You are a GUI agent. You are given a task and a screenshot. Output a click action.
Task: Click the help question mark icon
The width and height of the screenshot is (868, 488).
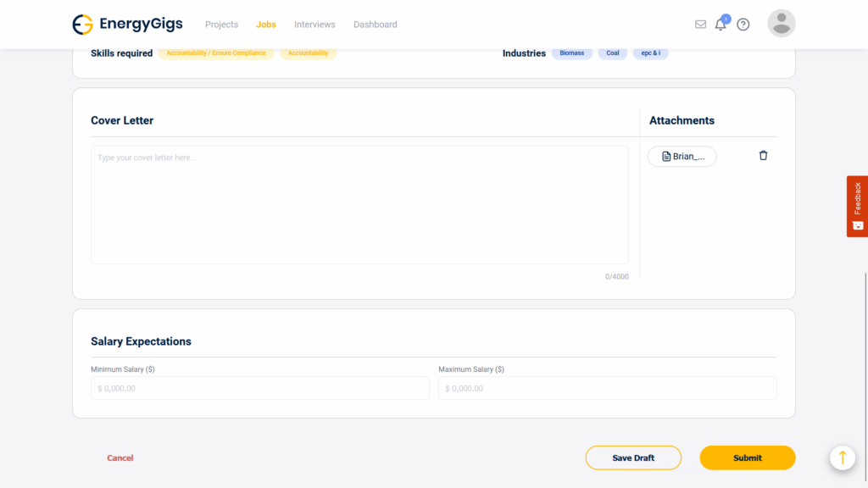(743, 25)
